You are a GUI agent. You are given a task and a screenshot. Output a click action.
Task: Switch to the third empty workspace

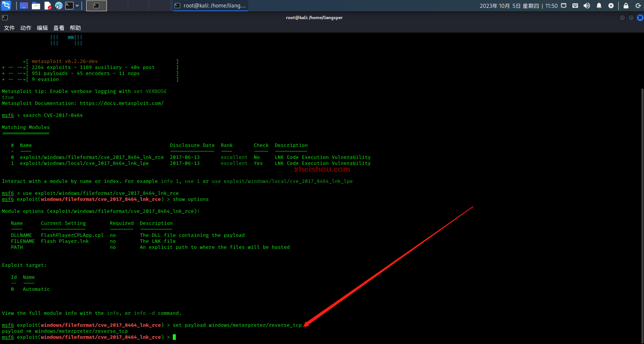pyautogui.click(x=138, y=6)
